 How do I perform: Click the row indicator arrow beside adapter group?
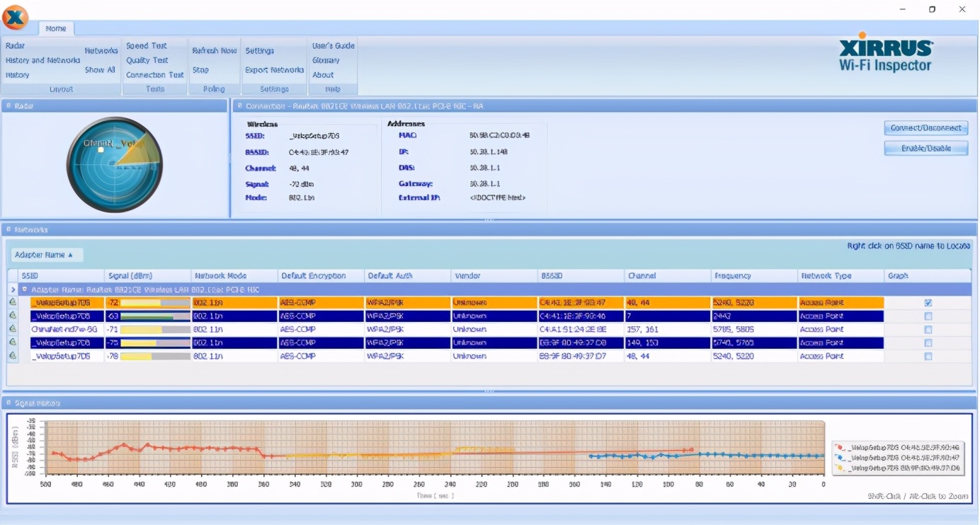pos(13,289)
